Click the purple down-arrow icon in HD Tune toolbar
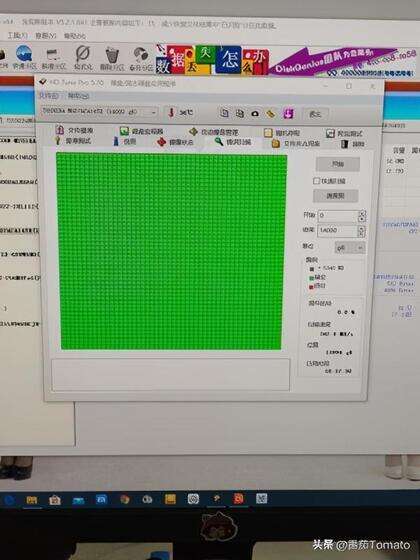Screen dimensions: 420x560 click(288, 114)
